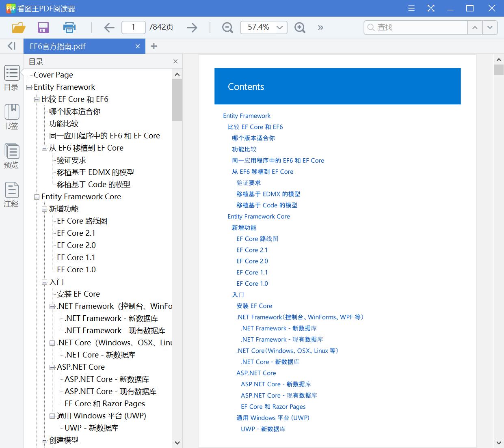504x448 pixels.
Task: Close the 目录 panel with the X
Action: pyautogui.click(x=175, y=61)
